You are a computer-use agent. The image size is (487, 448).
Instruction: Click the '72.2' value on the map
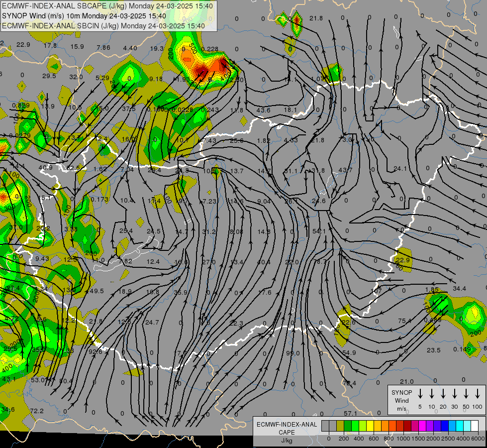37,411
